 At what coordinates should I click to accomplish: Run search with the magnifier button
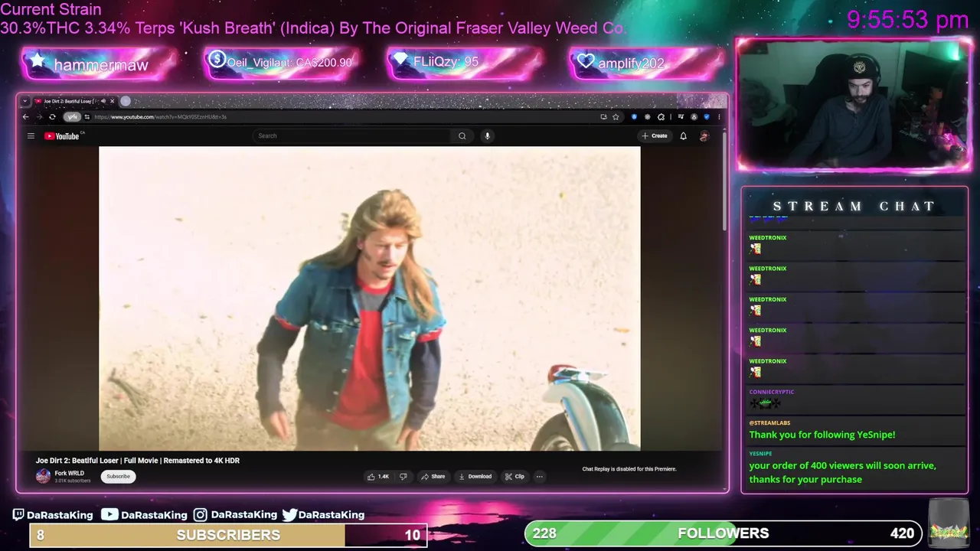point(462,136)
